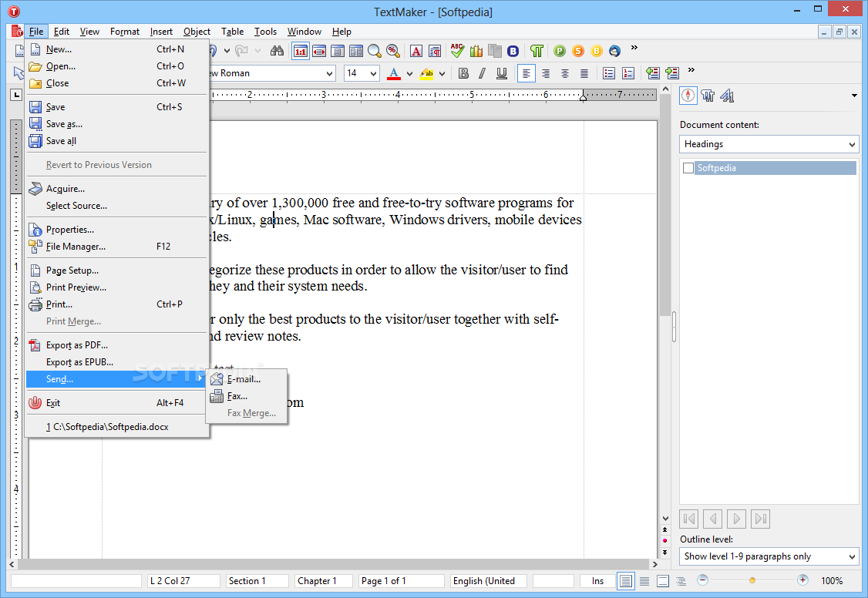The height and width of the screenshot is (598, 868).
Task: Toggle the green formatting marks pilcrow icon
Action: 537,52
